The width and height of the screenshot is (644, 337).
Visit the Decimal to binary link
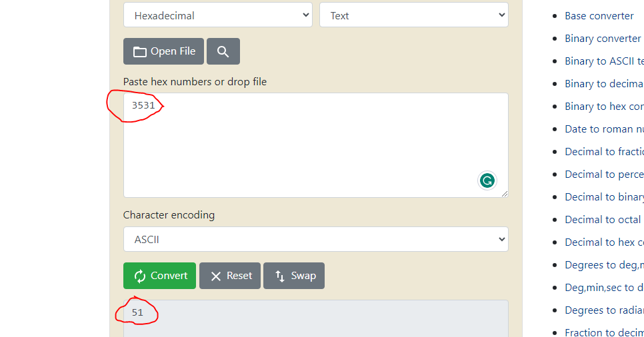[x=603, y=196]
